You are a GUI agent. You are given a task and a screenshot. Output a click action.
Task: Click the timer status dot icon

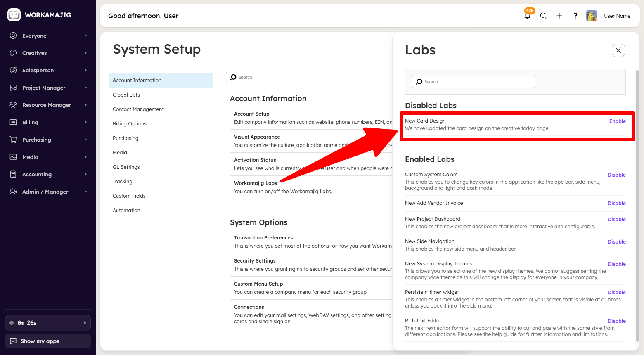tap(12, 323)
